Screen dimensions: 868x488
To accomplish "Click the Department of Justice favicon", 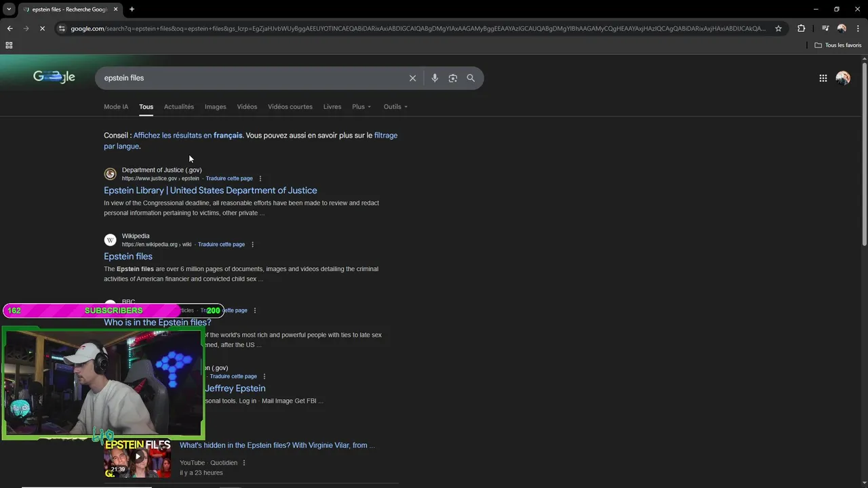I will point(110,174).
